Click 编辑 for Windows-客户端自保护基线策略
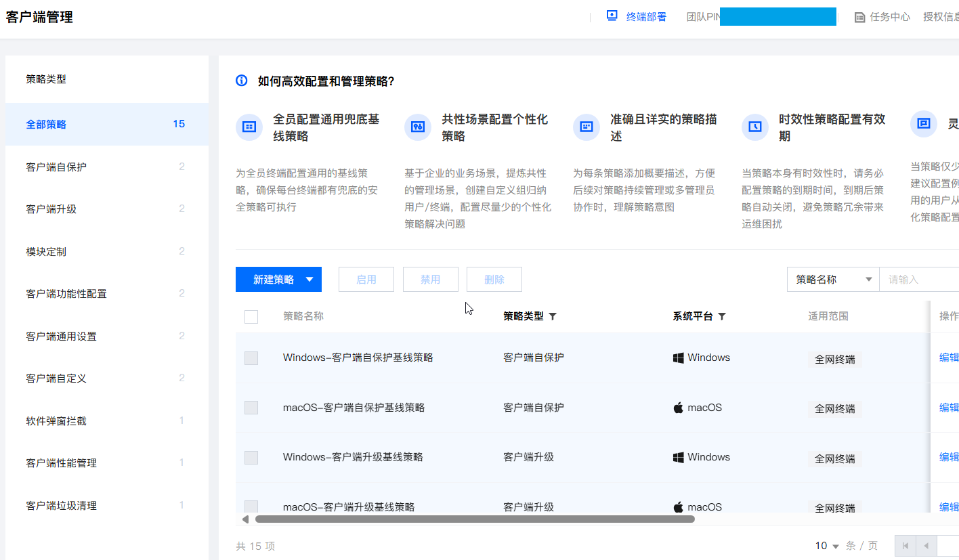 pyautogui.click(x=949, y=358)
